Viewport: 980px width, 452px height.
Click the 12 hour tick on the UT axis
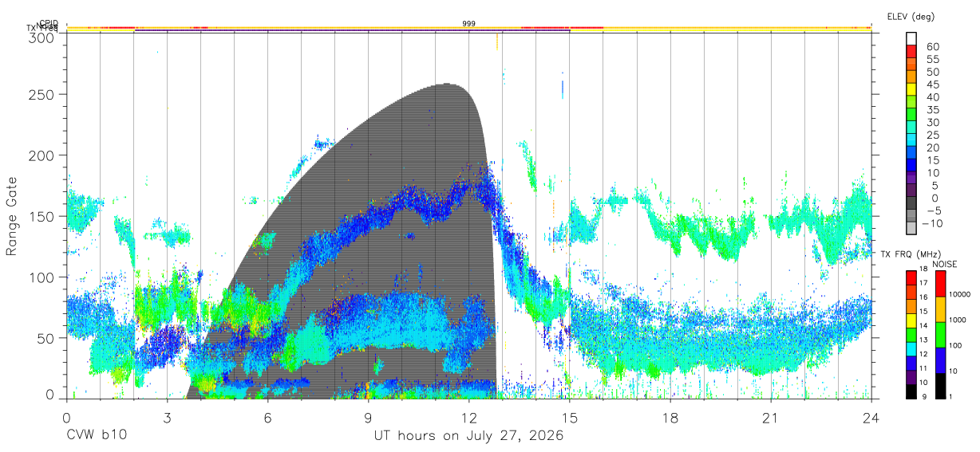[x=469, y=418]
